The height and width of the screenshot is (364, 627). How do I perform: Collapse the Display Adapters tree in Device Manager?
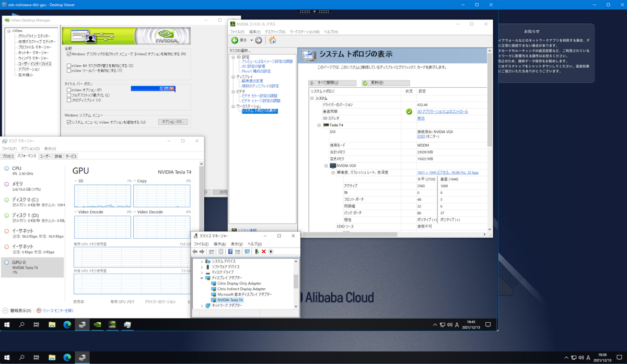point(202,278)
